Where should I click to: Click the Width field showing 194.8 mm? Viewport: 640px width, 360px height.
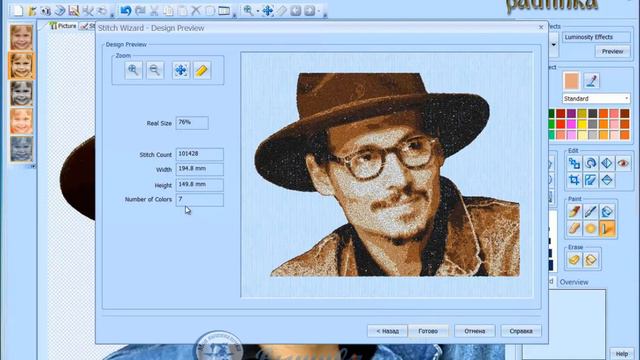[x=200, y=169]
